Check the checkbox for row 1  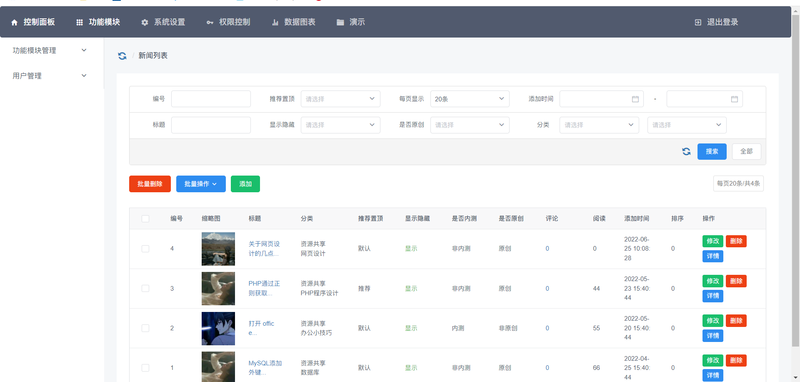click(x=145, y=368)
